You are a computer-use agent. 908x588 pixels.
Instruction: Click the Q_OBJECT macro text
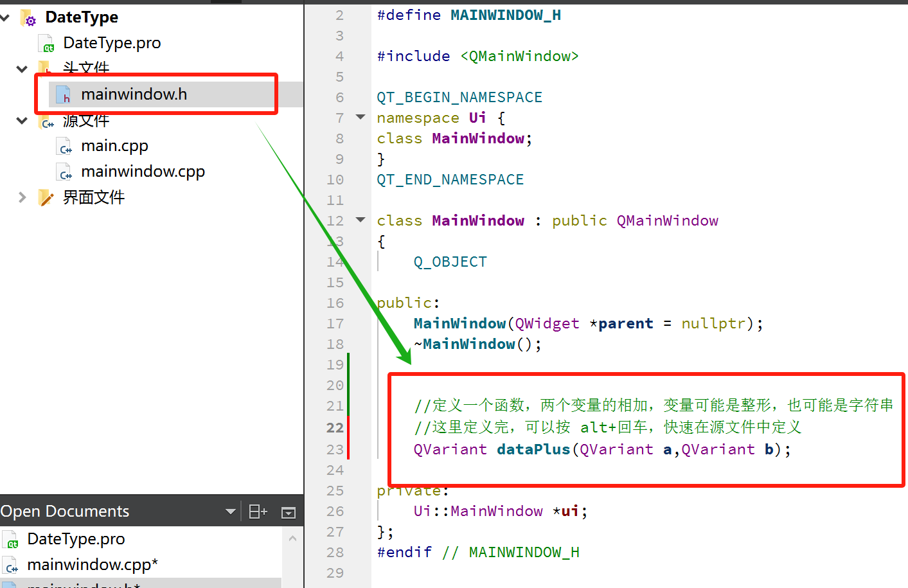(x=450, y=262)
